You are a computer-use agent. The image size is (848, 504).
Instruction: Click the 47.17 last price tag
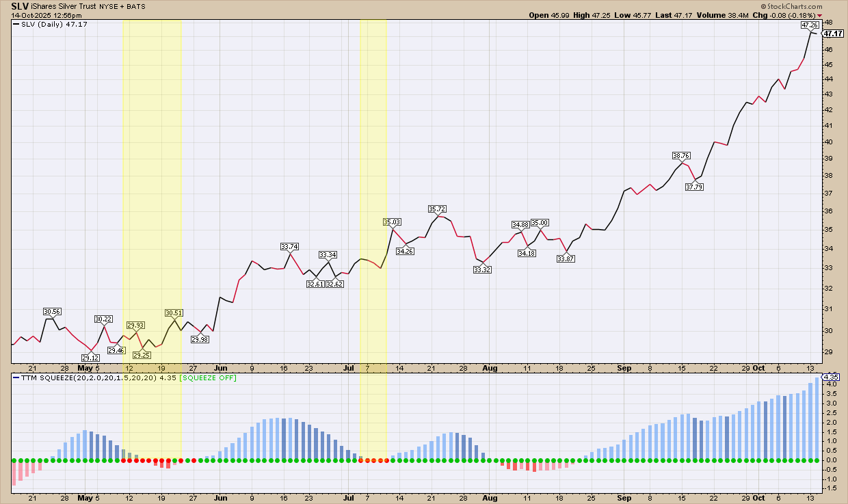click(832, 33)
